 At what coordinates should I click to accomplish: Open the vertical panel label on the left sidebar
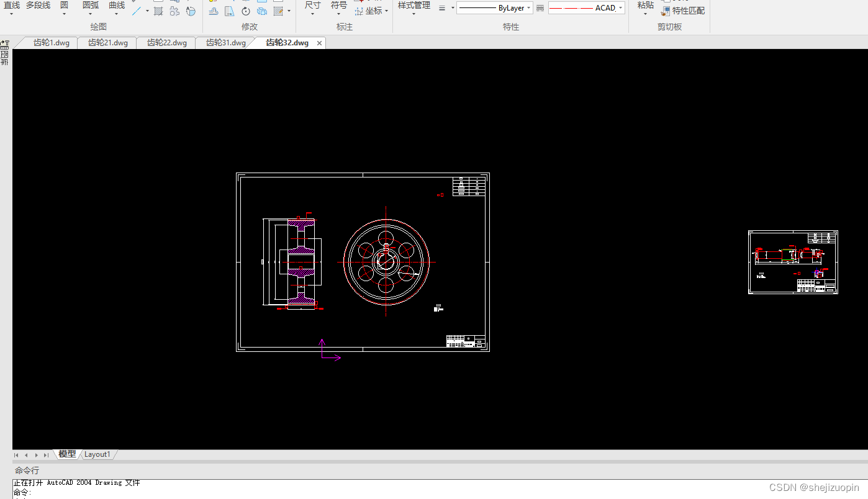coord(4,59)
